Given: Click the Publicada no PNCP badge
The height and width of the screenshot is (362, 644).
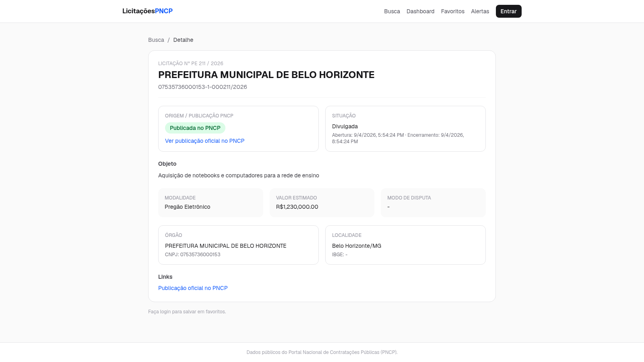Looking at the screenshot, I should point(195,128).
